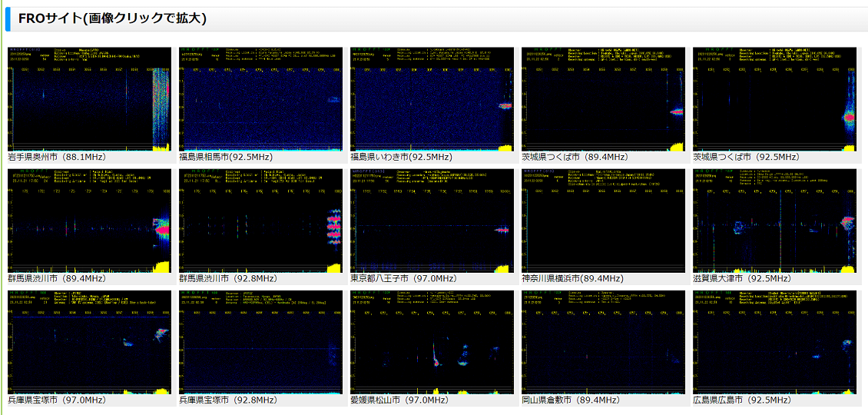Select the 岩手県奥州市（88.1MHz）caption text
Viewport: 868px width, 415px height.
tap(61, 157)
